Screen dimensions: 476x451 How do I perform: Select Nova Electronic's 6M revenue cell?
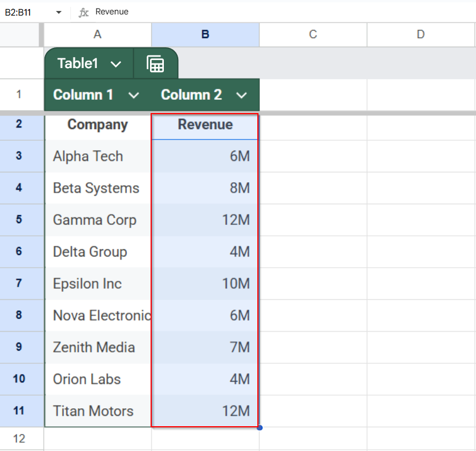click(205, 315)
